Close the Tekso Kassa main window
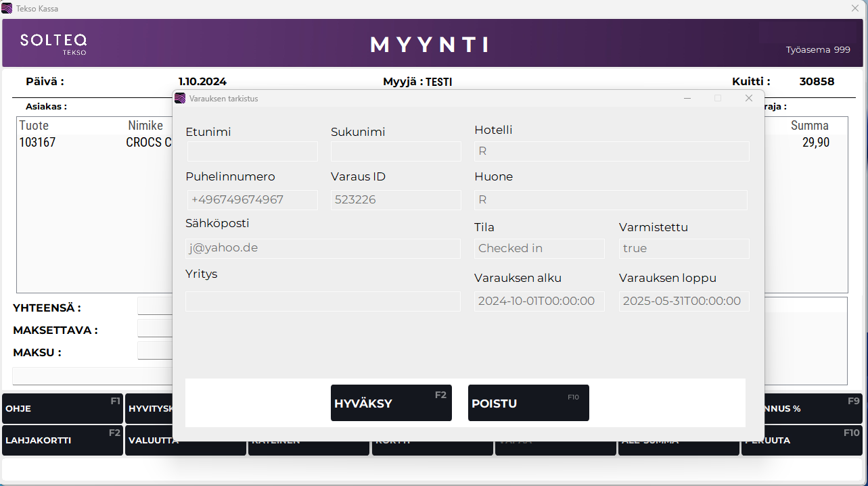This screenshot has width=868, height=486. click(854, 9)
